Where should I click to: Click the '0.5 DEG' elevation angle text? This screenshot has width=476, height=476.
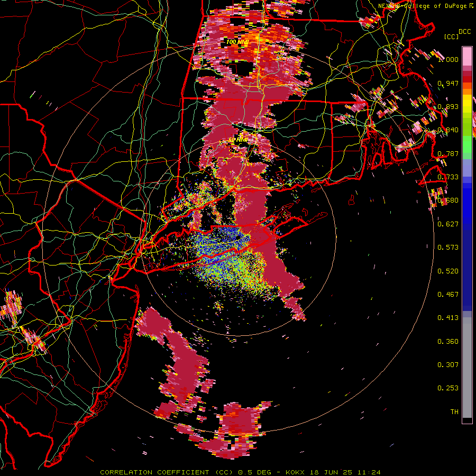[254, 472]
